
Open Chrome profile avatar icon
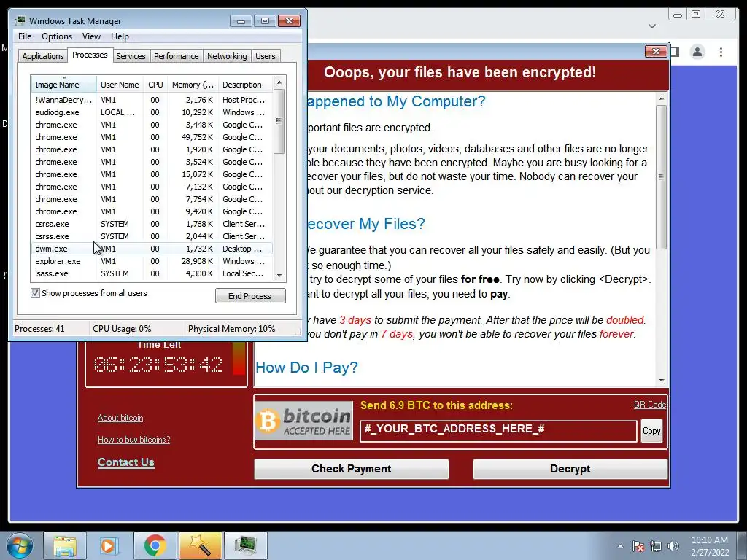click(x=697, y=52)
